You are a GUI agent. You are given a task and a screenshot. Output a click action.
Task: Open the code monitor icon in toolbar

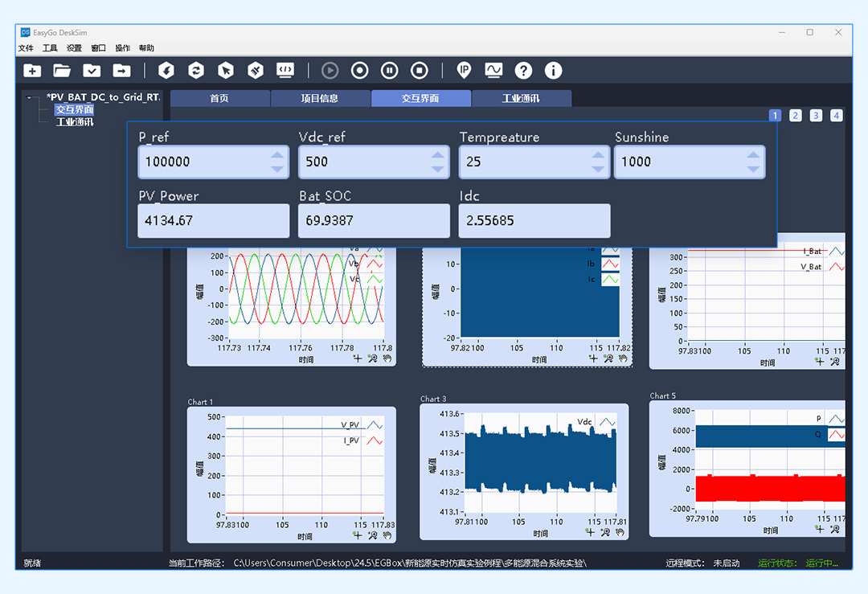(x=285, y=71)
